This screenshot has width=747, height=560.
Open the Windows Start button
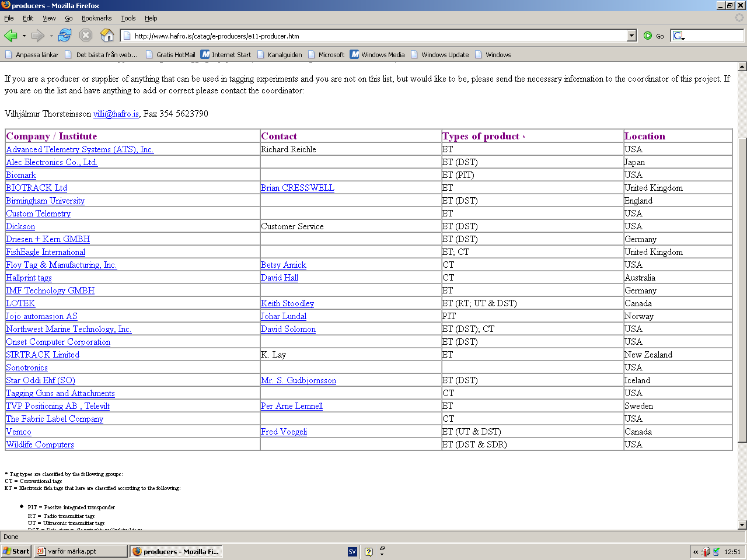(x=16, y=551)
